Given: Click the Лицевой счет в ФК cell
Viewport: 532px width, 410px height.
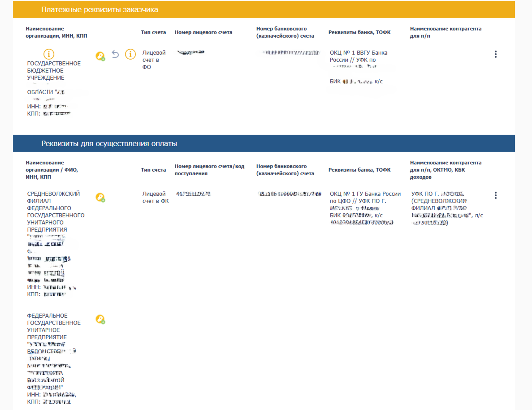Looking at the screenshot, I should click(x=156, y=197).
